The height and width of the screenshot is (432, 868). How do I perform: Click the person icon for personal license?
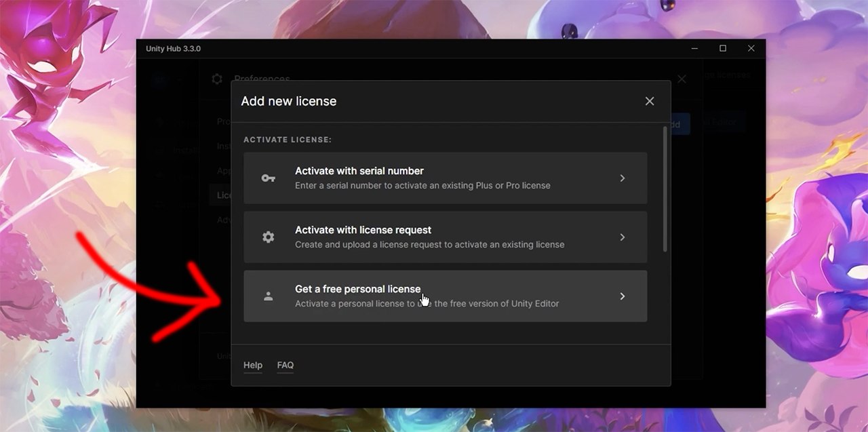pyautogui.click(x=269, y=296)
